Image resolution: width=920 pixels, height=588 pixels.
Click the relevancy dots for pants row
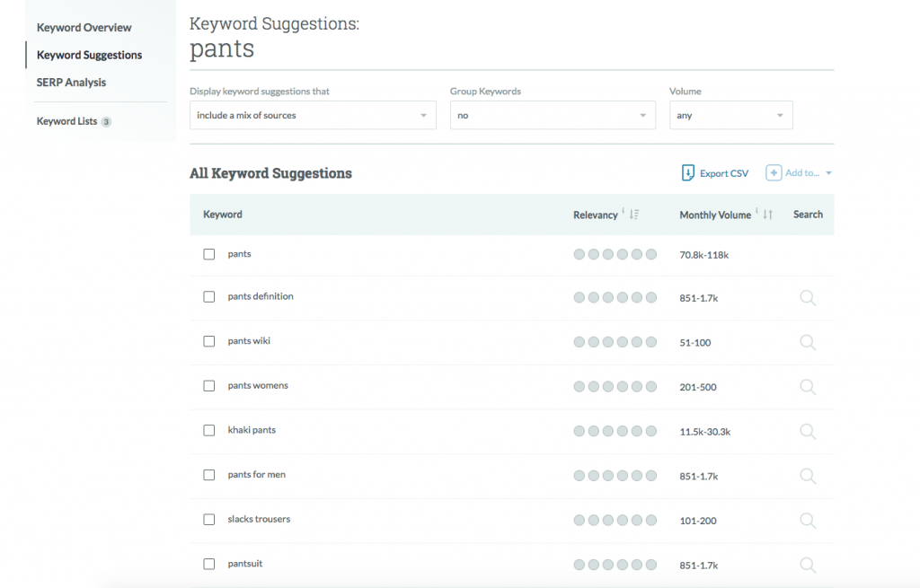click(615, 254)
